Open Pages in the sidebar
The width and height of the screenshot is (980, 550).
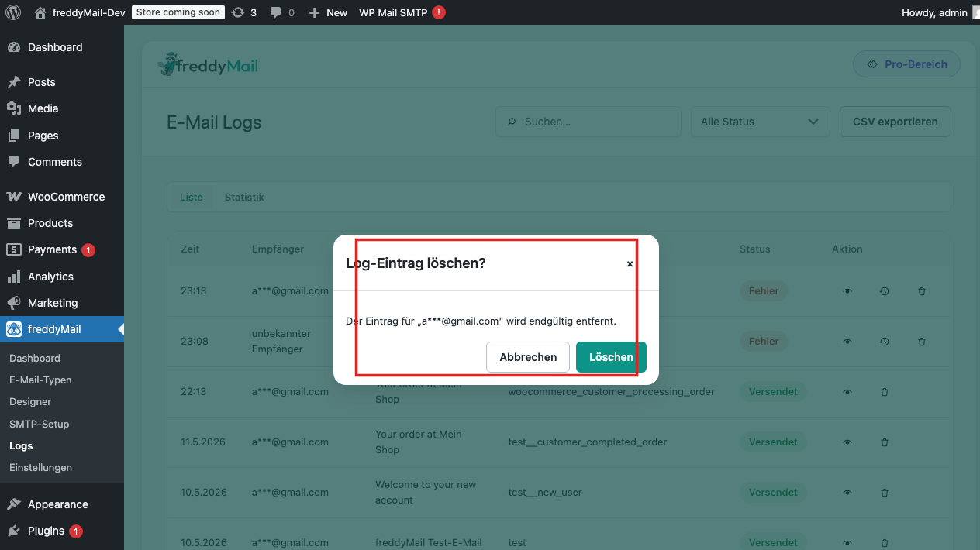(x=62, y=136)
